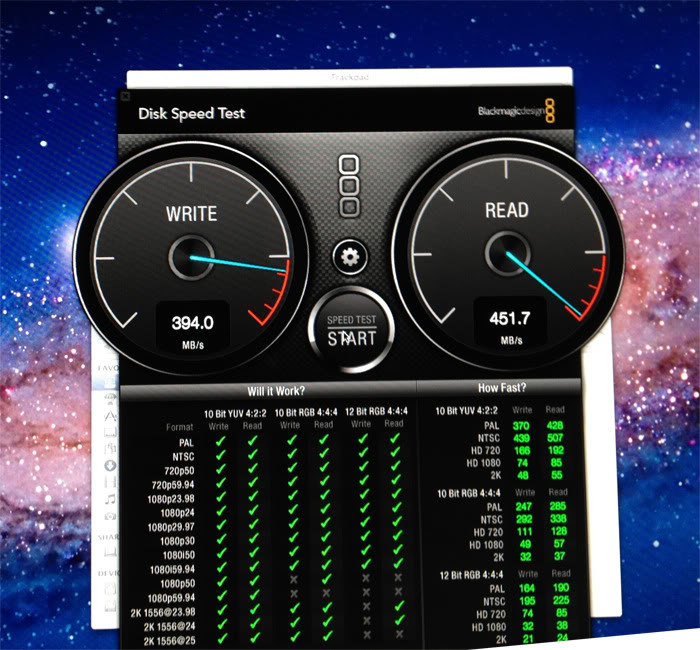Click the Trackpad window title bar behind

350,77
